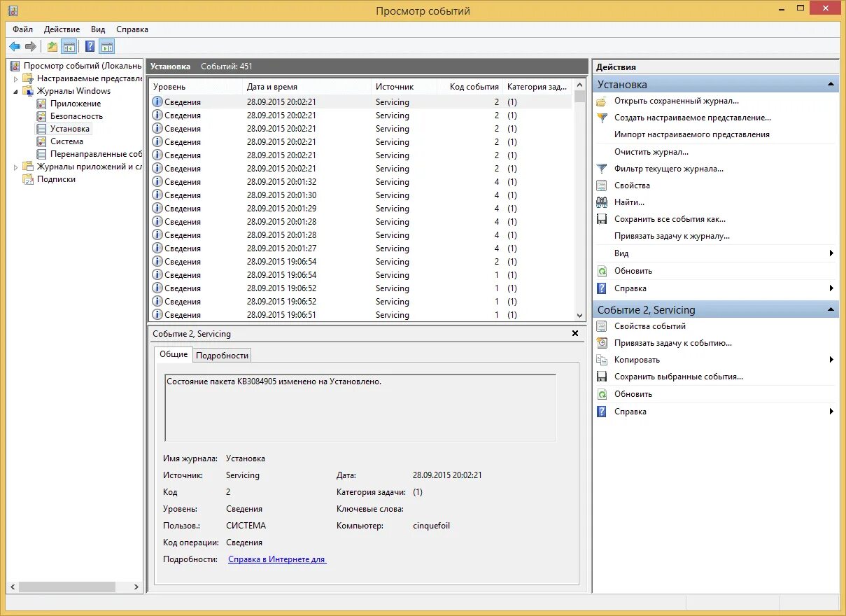The height and width of the screenshot is (616, 846).
Task: Switch to the Подробности tab
Action: [x=222, y=356]
